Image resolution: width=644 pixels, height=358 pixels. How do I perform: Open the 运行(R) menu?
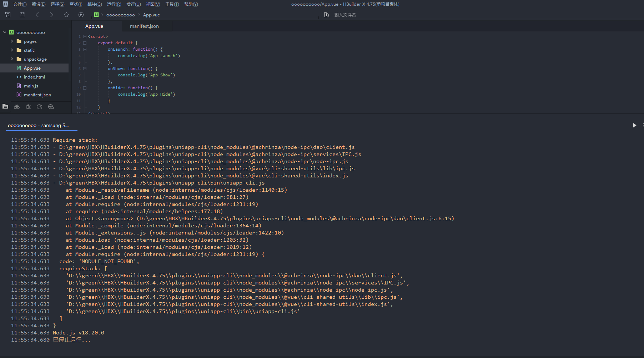click(x=114, y=4)
